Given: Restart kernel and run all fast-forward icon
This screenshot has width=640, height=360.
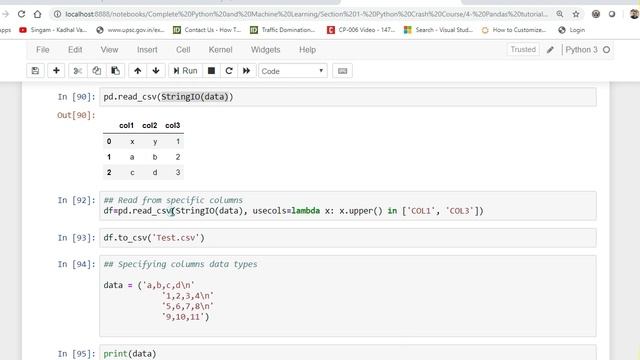Looking at the screenshot, I should [247, 71].
